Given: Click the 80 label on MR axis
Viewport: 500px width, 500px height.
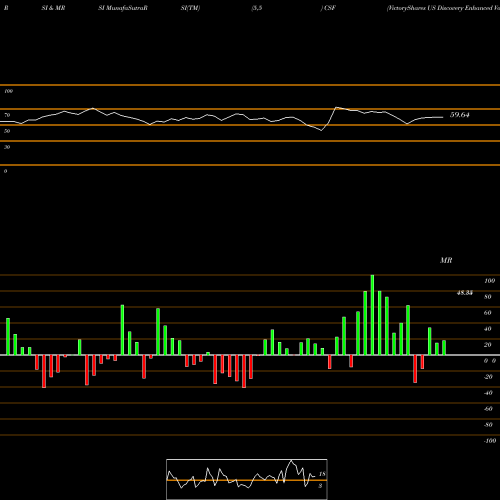Looking at the screenshot, I should click(488, 297).
